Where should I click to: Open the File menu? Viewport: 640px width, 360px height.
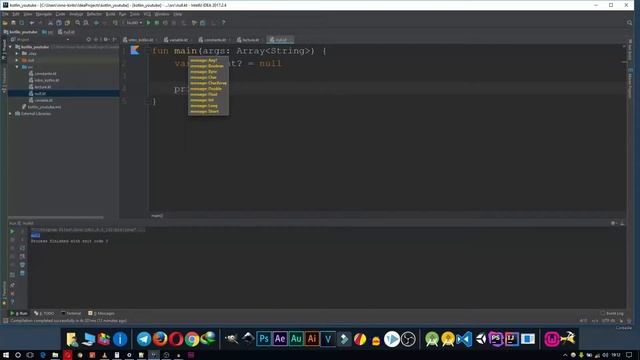click(5, 14)
